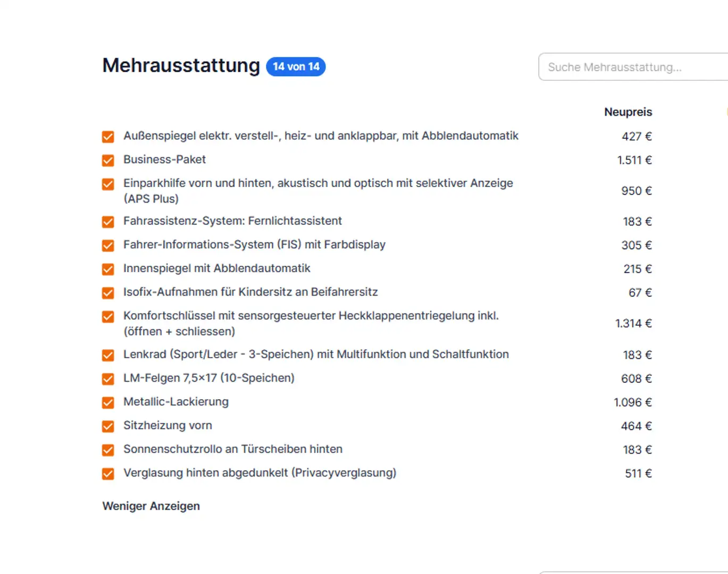Uncheck Isofix-Aufnahmen für Kindersitz checkbox

pos(108,293)
